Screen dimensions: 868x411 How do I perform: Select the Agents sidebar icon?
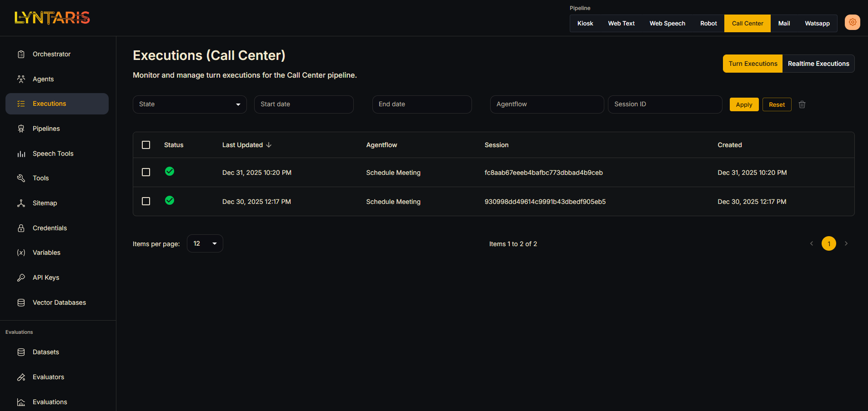tap(21, 79)
